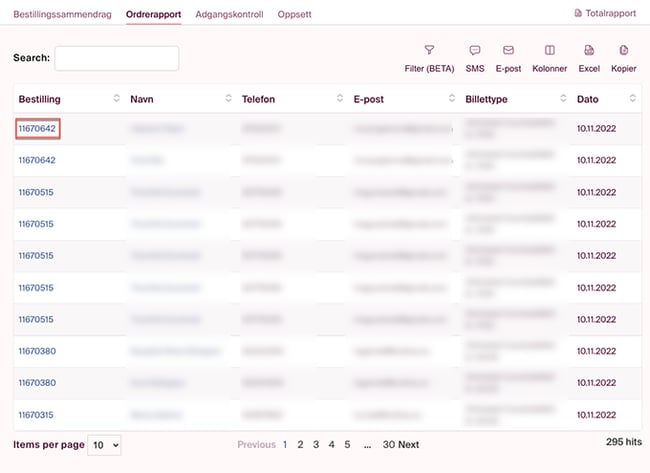Click the Kopier copy icon

tap(624, 50)
